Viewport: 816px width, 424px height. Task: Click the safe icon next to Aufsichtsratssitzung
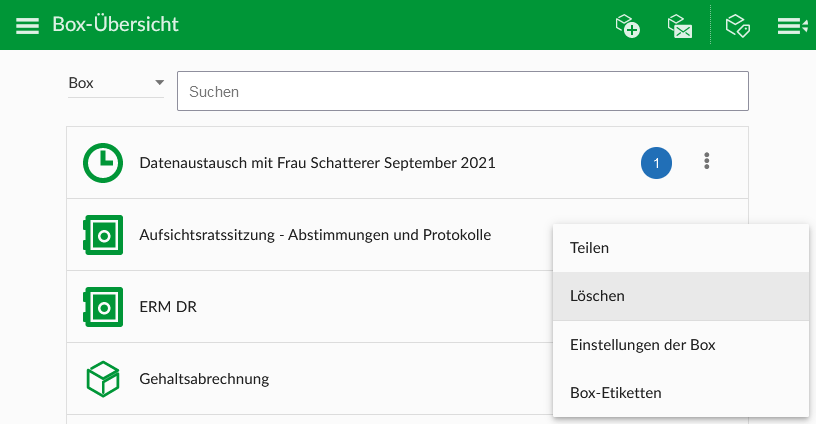tap(103, 235)
